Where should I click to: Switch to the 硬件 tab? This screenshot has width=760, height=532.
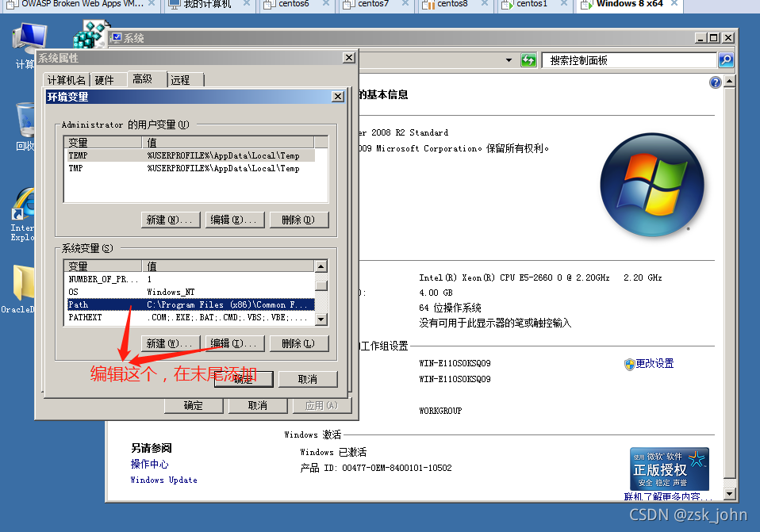104,80
